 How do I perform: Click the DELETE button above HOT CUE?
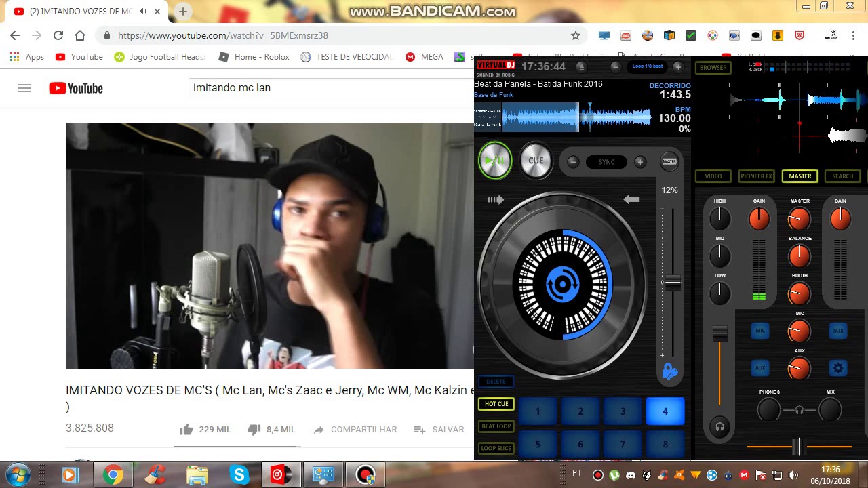click(496, 382)
